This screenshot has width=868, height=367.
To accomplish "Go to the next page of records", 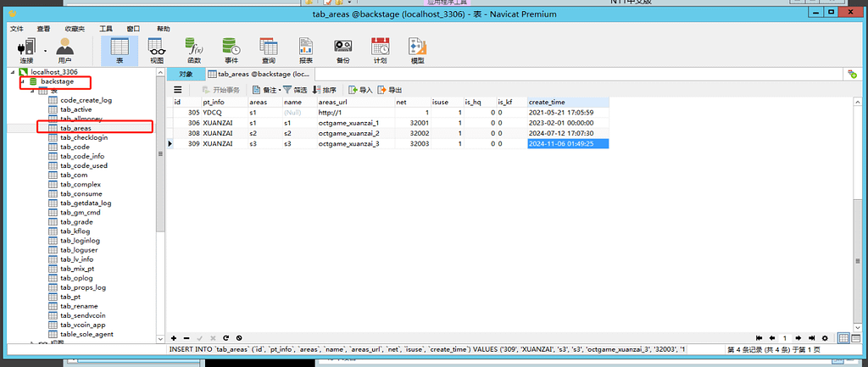I will (x=798, y=338).
